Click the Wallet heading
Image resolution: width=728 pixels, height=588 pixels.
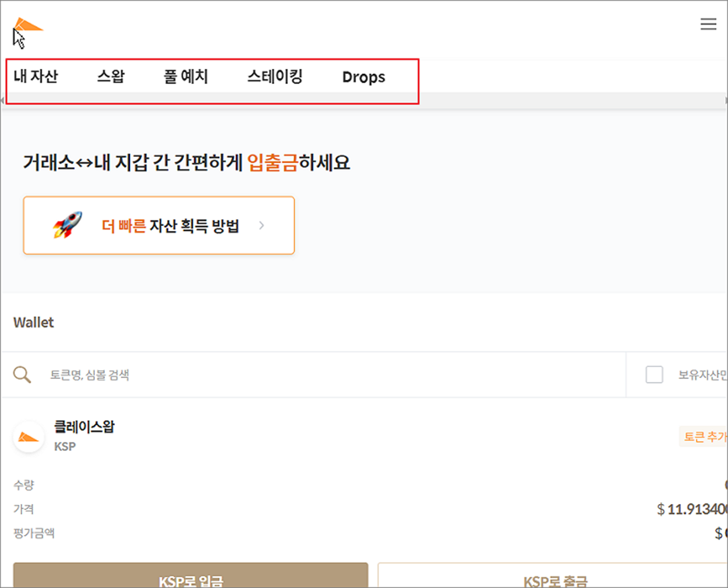(x=34, y=322)
